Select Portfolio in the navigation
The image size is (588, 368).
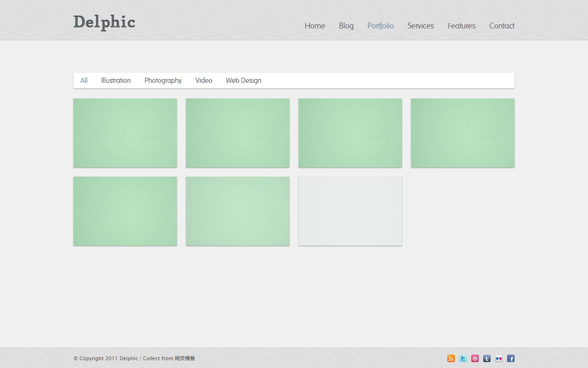click(x=380, y=26)
